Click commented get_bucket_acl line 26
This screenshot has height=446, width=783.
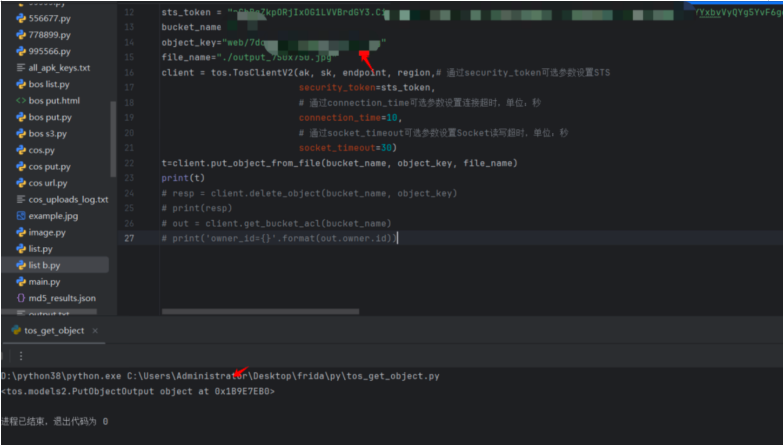coord(276,223)
